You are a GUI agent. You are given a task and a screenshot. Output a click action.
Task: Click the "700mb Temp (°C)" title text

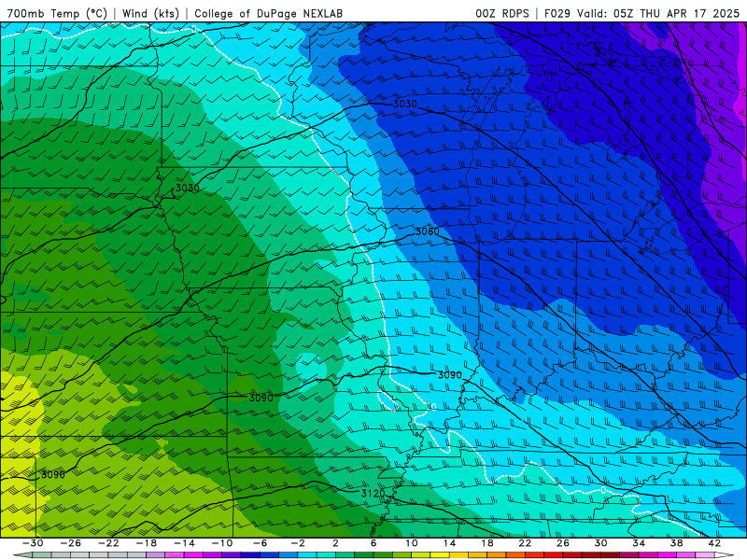pos(57,13)
